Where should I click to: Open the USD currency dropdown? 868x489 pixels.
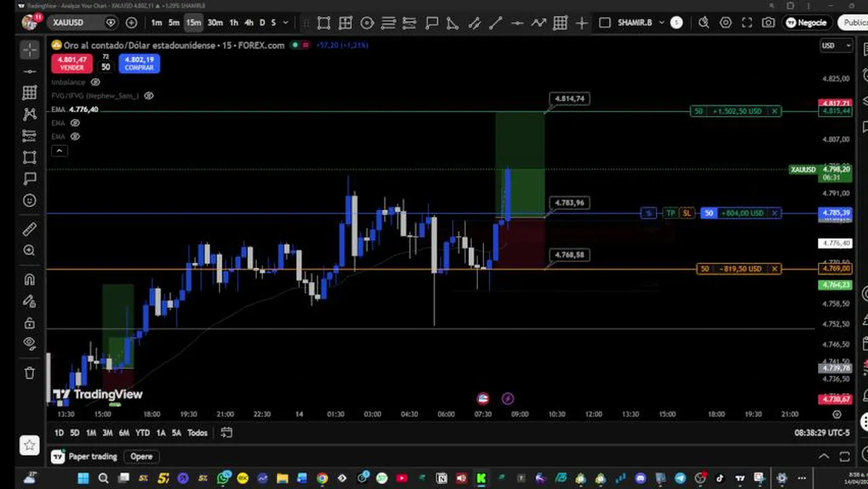tap(836, 46)
